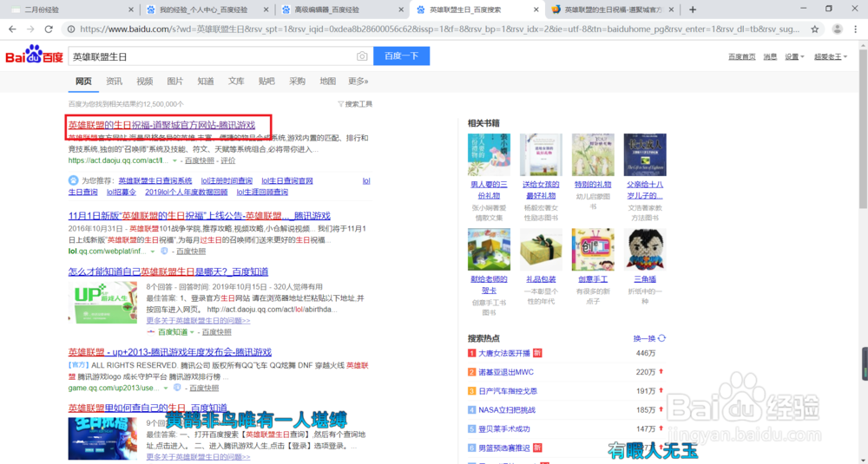
Task: Expand dropdown arrow beside act.daoju.qq.com URL
Action: [x=174, y=161]
